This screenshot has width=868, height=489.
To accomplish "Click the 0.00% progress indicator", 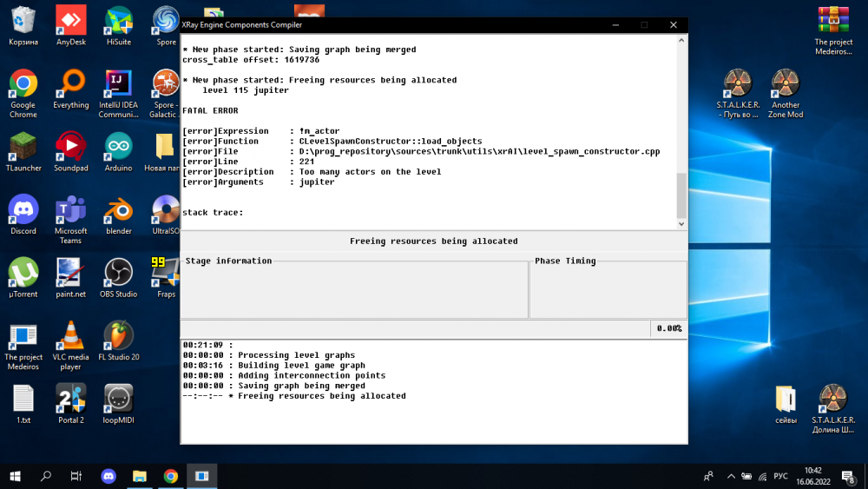I will [668, 328].
